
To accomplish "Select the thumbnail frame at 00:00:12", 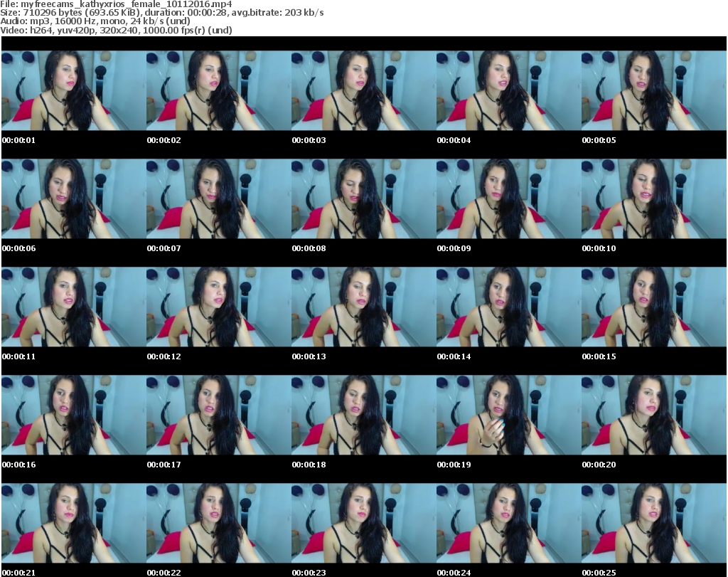I will coord(219,307).
